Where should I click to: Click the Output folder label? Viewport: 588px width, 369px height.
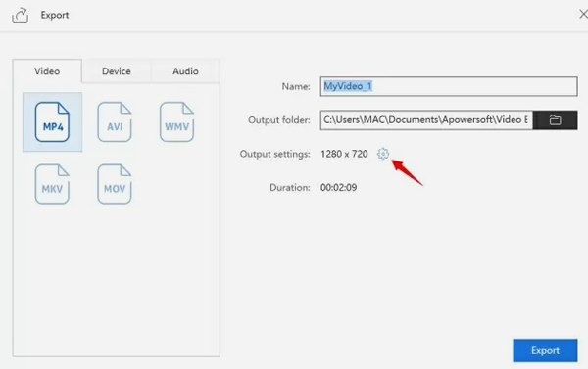pyautogui.click(x=279, y=120)
